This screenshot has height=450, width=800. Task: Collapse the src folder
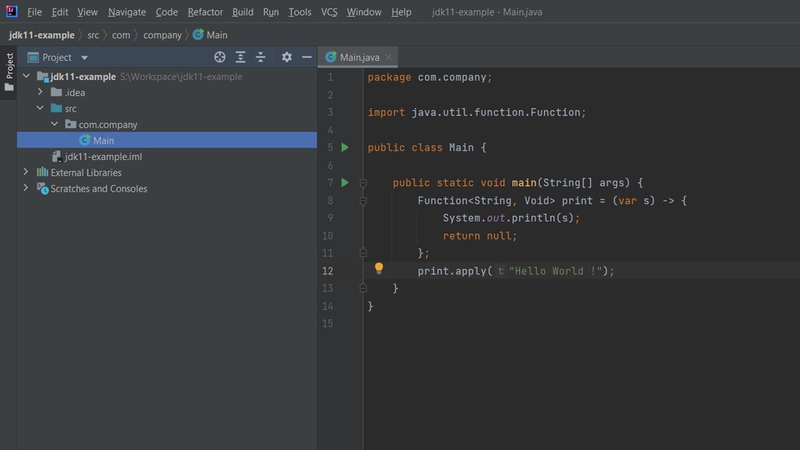pyautogui.click(x=41, y=109)
